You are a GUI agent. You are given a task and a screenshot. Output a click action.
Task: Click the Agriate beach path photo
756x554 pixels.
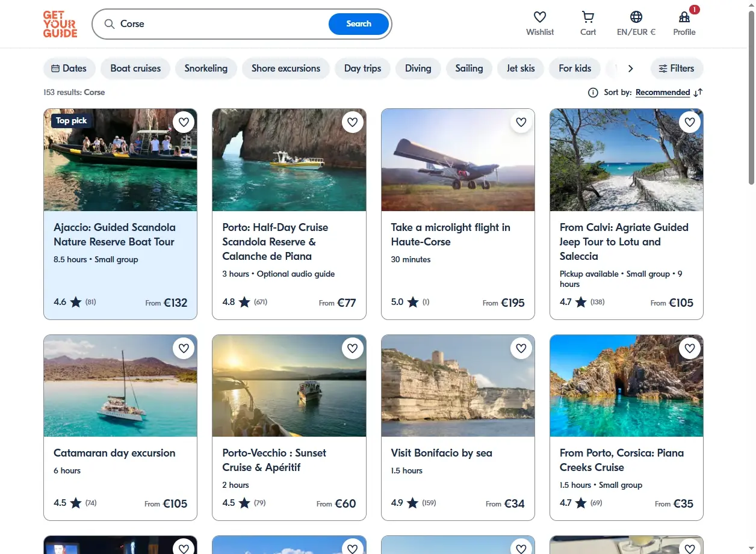[x=627, y=160]
